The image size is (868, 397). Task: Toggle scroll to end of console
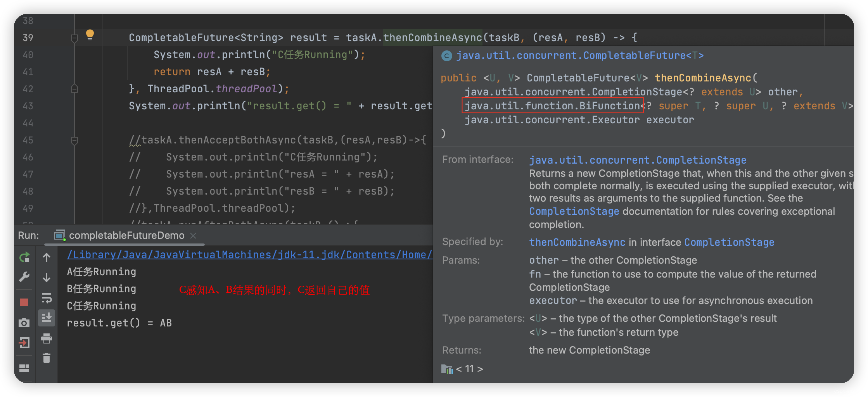click(x=47, y=318)
